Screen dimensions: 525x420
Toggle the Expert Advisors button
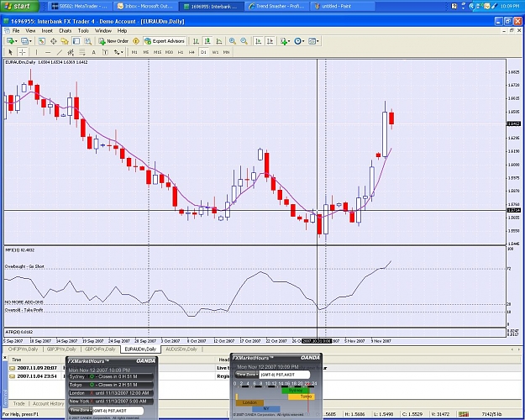tap(165, 41)
